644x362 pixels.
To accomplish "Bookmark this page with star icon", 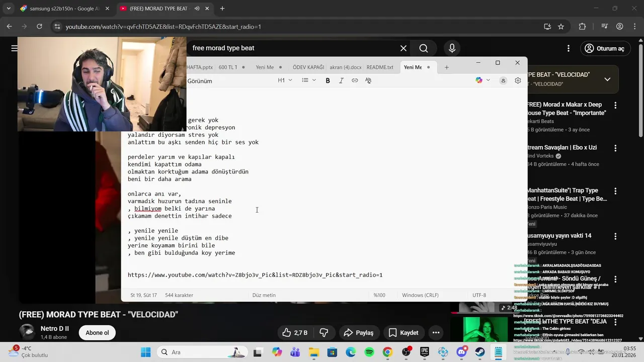I will (x=561, y=27).
